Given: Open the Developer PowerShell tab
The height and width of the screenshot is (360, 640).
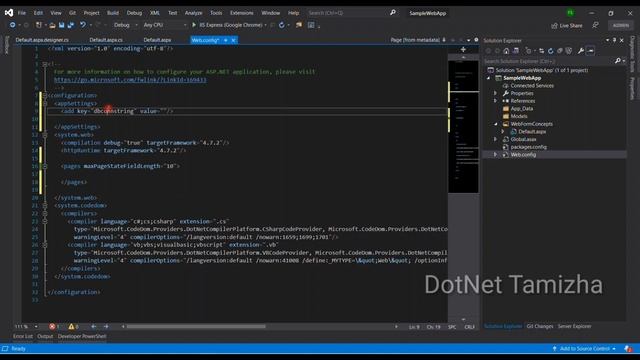Looking at the screenshot, I should [x=82, y=336].
